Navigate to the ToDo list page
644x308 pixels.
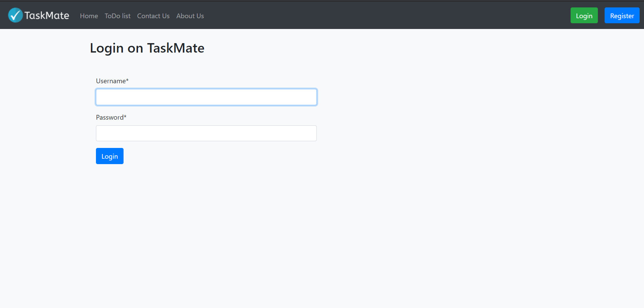coord(117,16)
